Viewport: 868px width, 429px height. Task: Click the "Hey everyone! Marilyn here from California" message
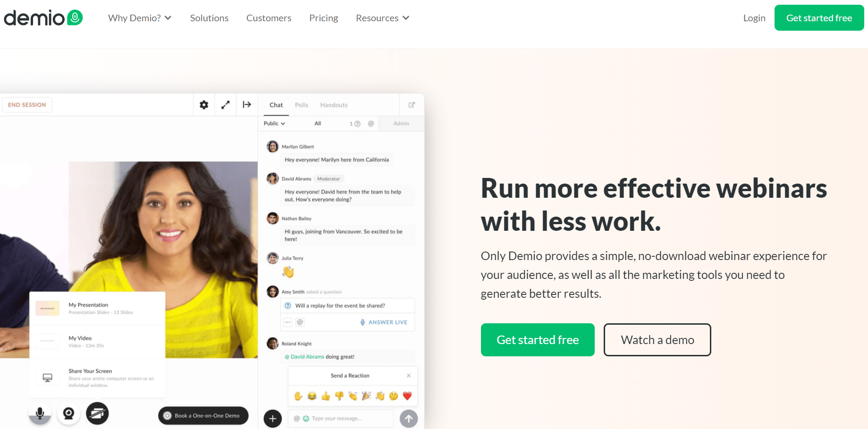click(337, 160)
